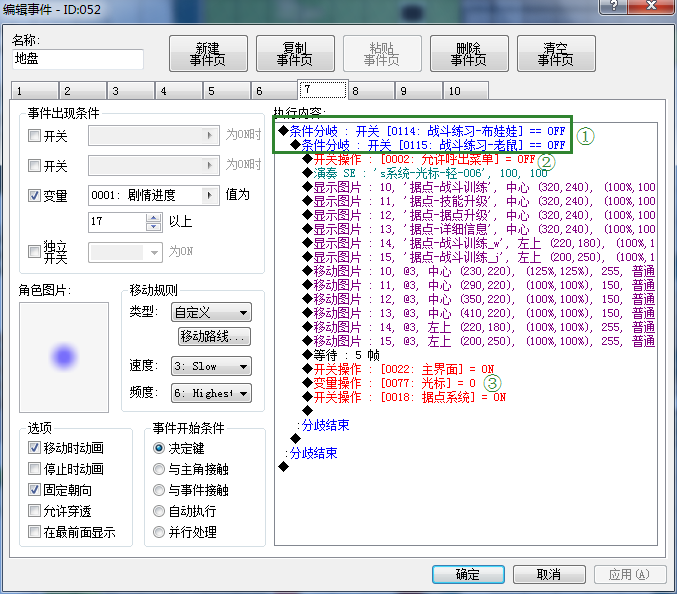The width and height of the screenshot is (677, 594).
Task: Click the 名称 field containing 地盘
Action: click(78, 59)
